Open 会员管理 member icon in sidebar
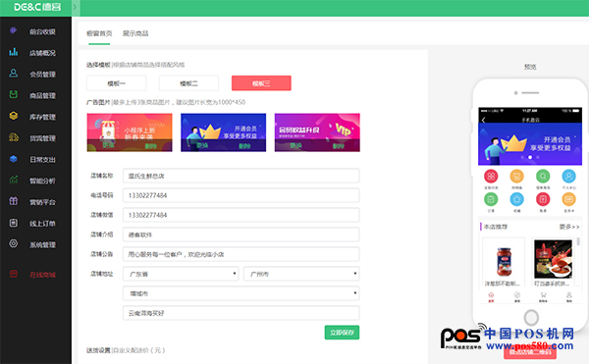The image size is (589, 364). coord(13,74)
